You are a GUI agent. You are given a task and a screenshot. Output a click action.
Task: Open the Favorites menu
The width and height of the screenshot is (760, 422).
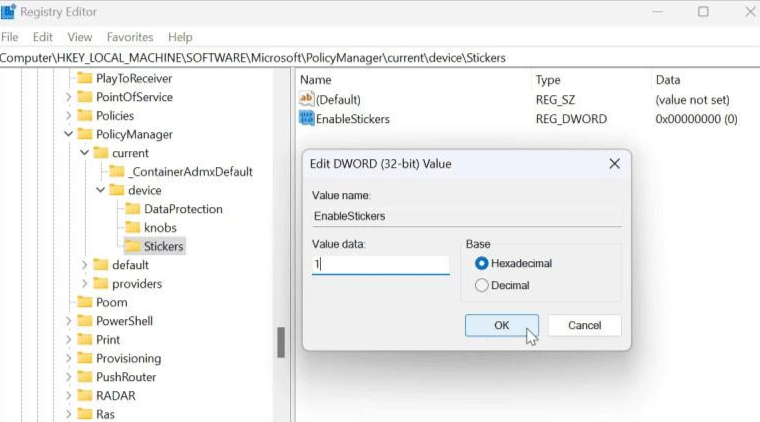point(130,37)
